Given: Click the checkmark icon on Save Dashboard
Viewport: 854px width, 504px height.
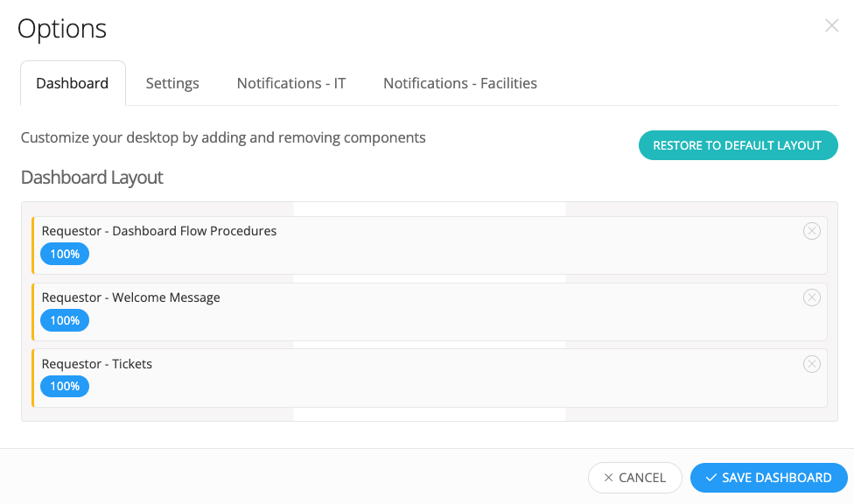Looking at the screenshot, I should 710,478.
